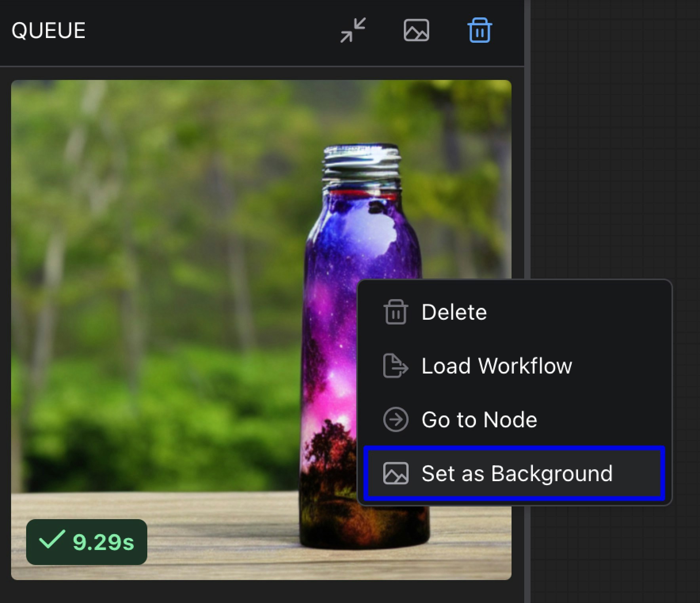Screen dimensions: 700x603
Task: Pick Go to Node from the menu
Action: [x=479, y=420]
